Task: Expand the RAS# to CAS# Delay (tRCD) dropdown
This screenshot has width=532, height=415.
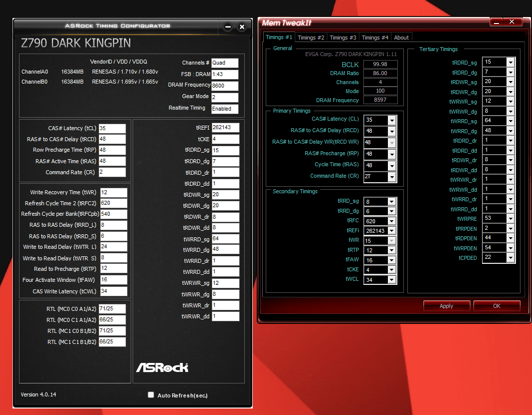Action: [392, 131]
